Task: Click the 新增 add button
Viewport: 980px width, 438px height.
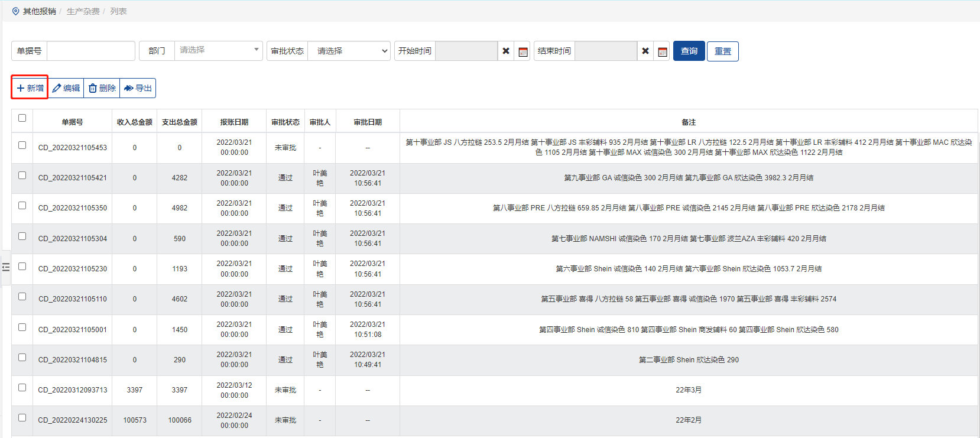Action: click(x=30, y=88)
